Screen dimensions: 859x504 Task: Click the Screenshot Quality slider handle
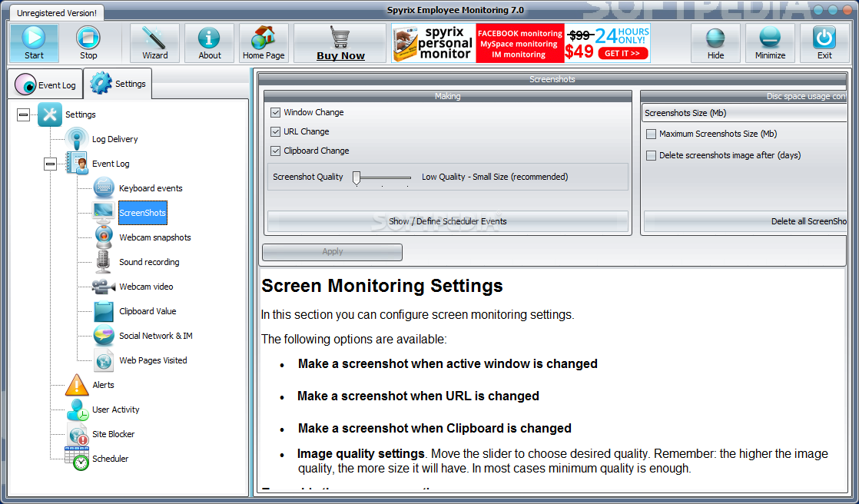click(357, 177)
